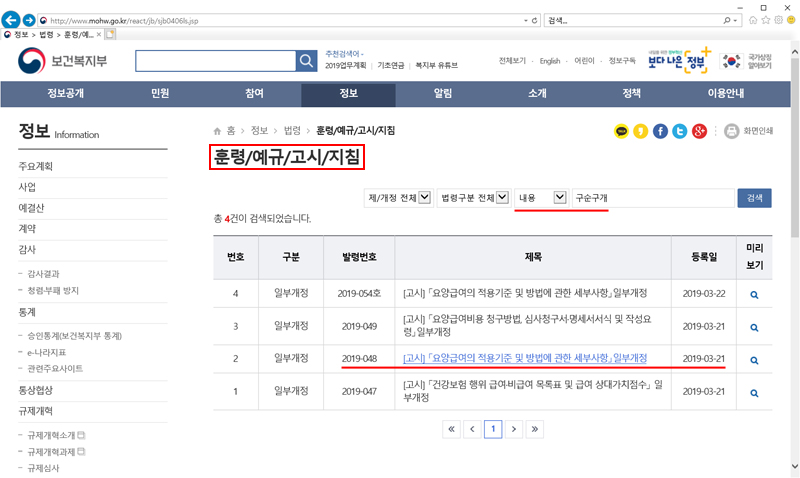Preview notice 2019-048 with magnifier icon
The height and width of the screenshot is (478, 800).
(x=754, y=358)
